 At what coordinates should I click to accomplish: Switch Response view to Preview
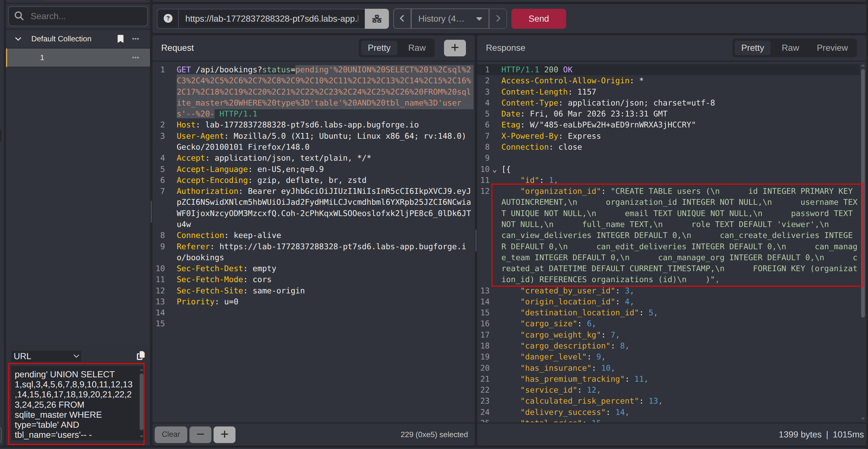[x=832, y=48]
